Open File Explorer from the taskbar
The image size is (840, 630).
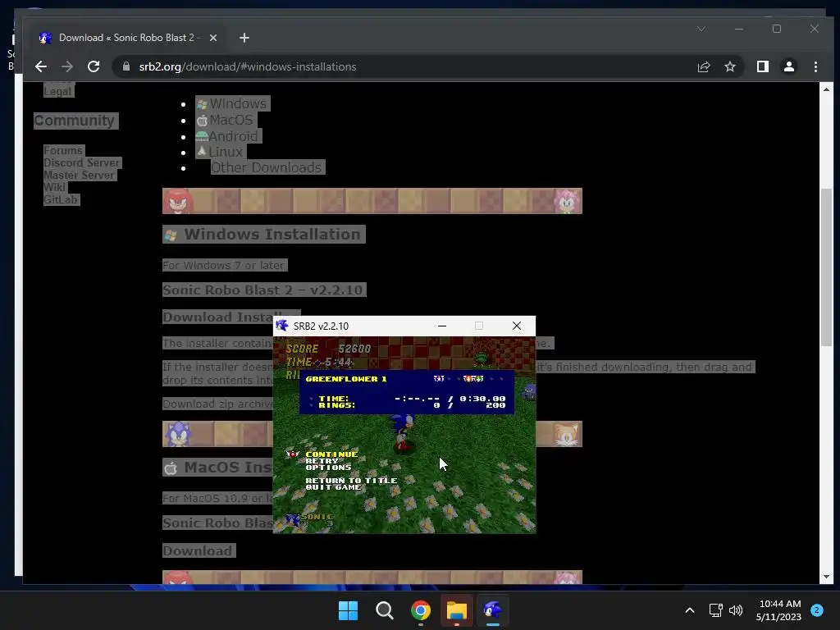click(x=456, y=610)
